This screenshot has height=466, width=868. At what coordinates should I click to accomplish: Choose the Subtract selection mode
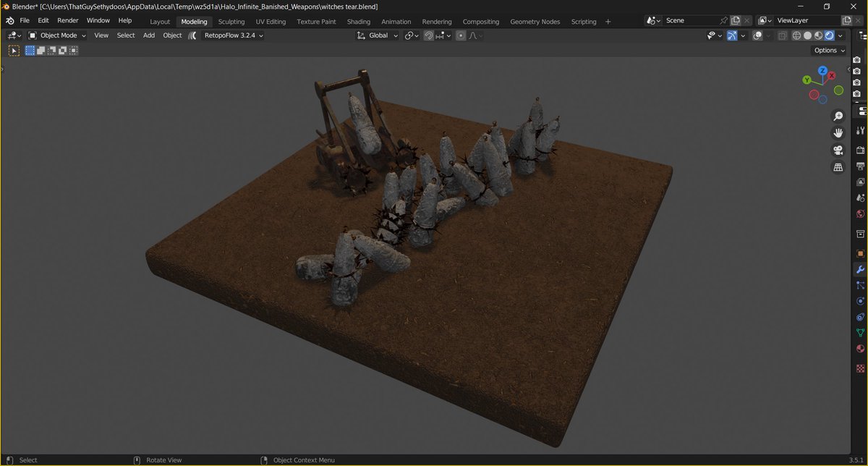pyautogui.click(x=52, y=51)
